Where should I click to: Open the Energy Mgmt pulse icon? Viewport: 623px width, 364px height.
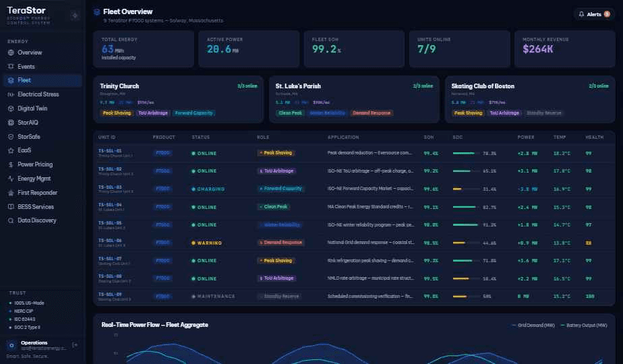11,179
